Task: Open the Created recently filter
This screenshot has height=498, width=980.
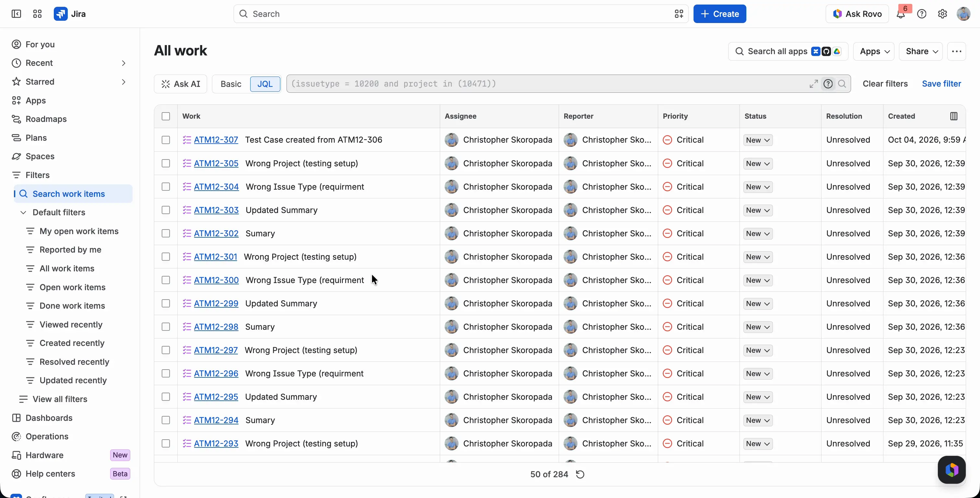Action: (x=72, y=343)
